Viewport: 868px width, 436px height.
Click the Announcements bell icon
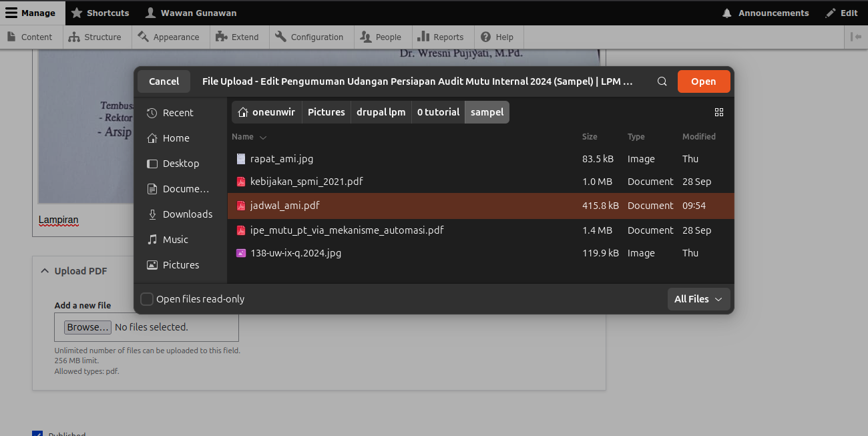(727, 13)
